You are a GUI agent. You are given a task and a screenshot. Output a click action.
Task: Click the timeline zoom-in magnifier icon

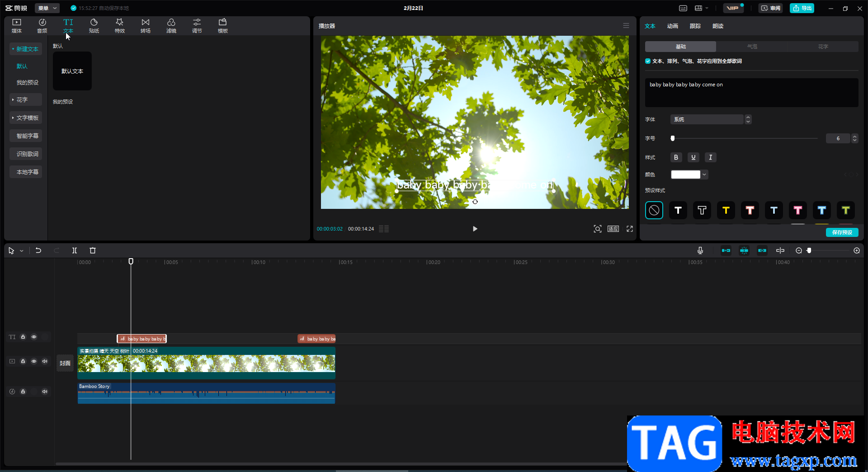pos(857,250)
